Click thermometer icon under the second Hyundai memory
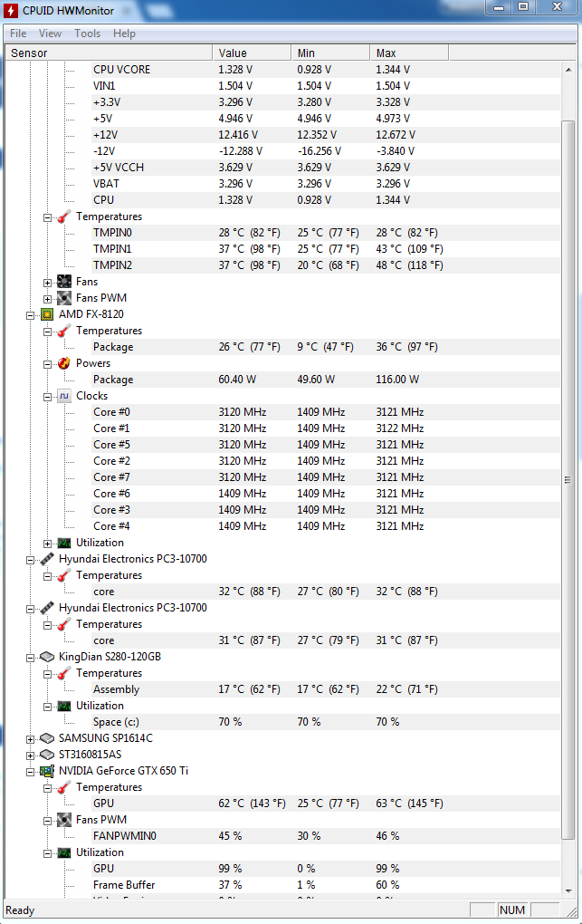This screenshot has height=924, width=582. [x=64, y=625]
